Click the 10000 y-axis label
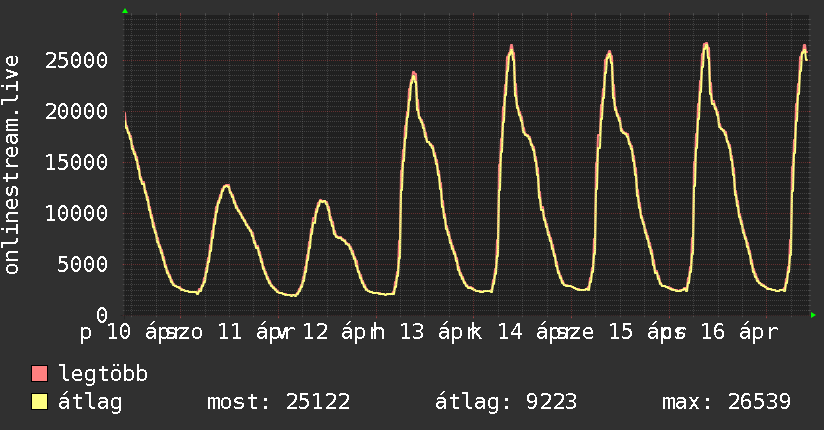The width and height of the screenshot is (824, 430). [x=77, y=213]
